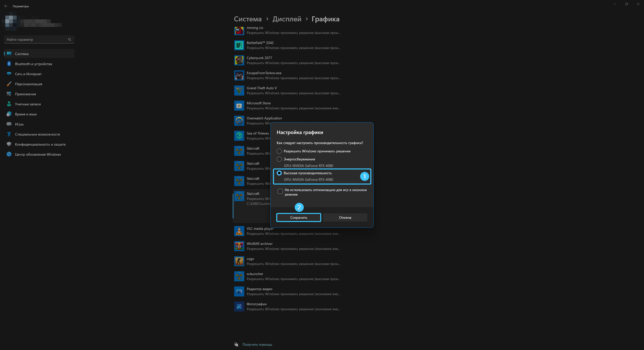Click the paintbrush icon for Персонализация
Screen dimensions: 644x350
click(9, 84)
